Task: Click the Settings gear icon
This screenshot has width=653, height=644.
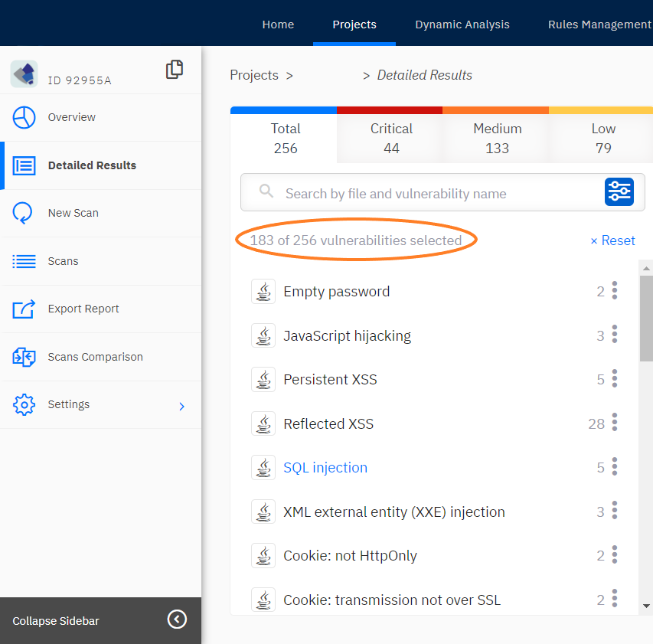Action: click(x=24, y=404)
